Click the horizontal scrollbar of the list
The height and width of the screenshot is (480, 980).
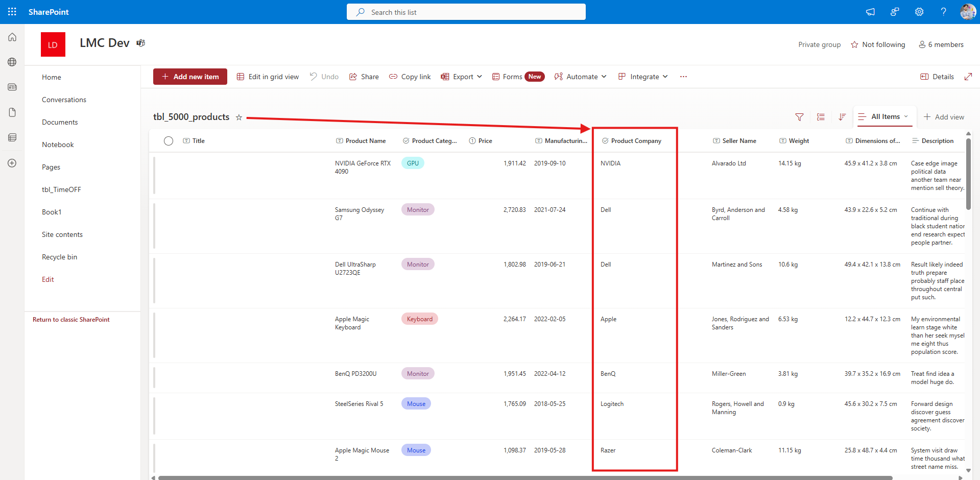coord(525,478)
